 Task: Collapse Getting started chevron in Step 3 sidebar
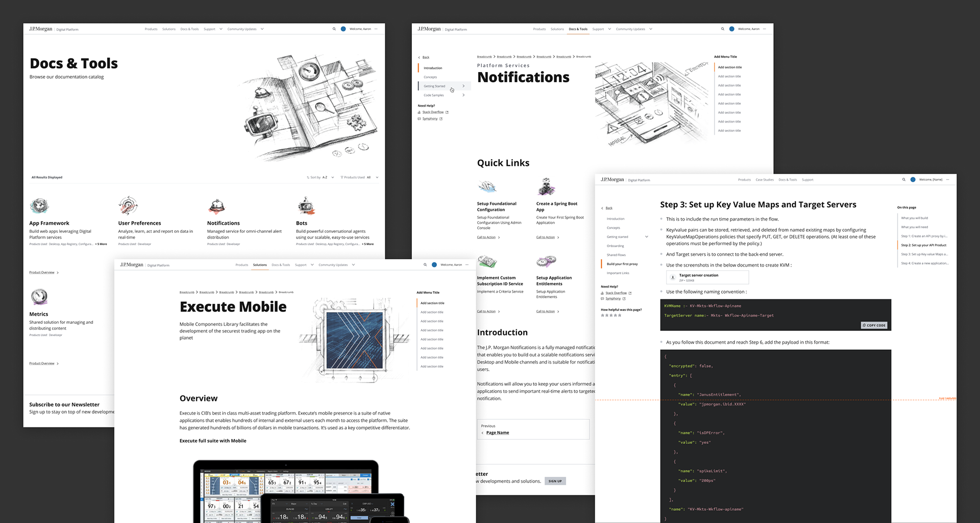(647, 237)
